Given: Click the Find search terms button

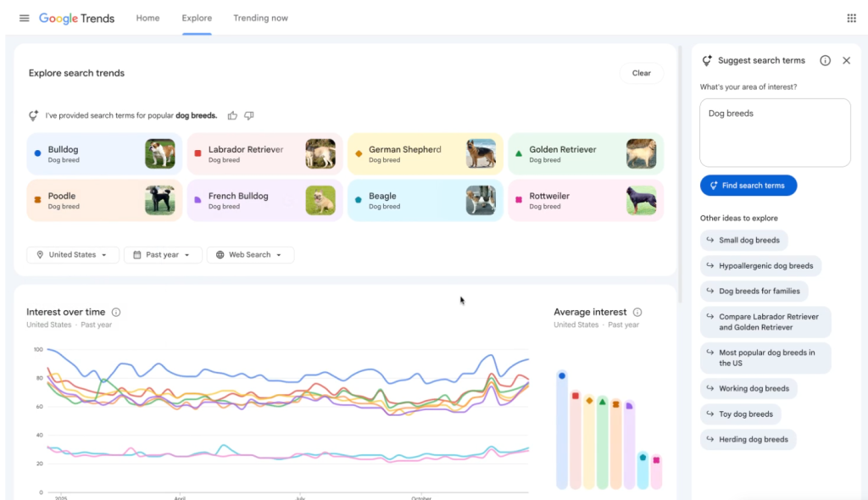Looking at the screenshot, I should (748, 186).
